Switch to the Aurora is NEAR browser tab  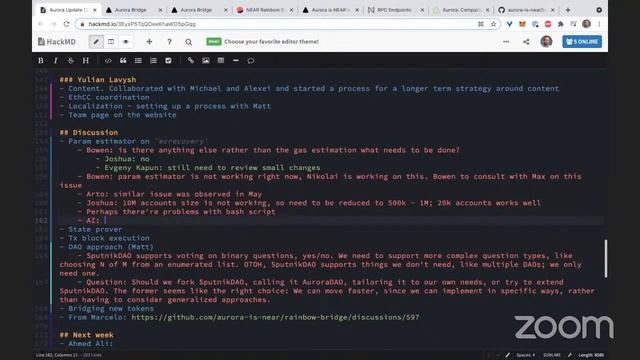pos(330,10)
